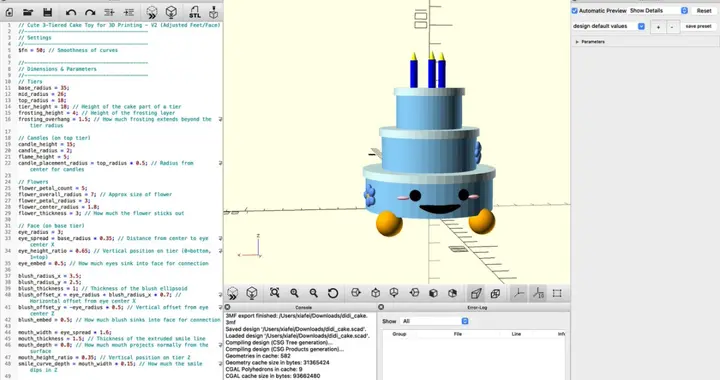Add a preset with the + button

click(x=658, y=27)
